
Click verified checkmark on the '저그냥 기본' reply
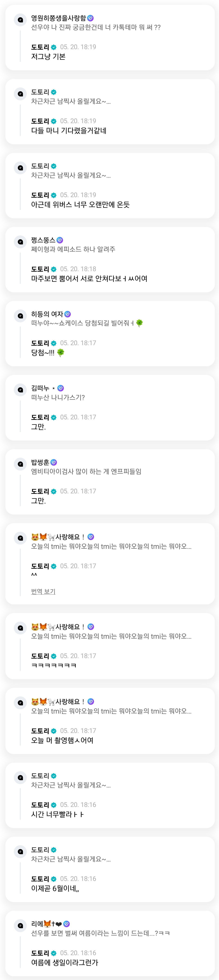click(x=54, y=47)
